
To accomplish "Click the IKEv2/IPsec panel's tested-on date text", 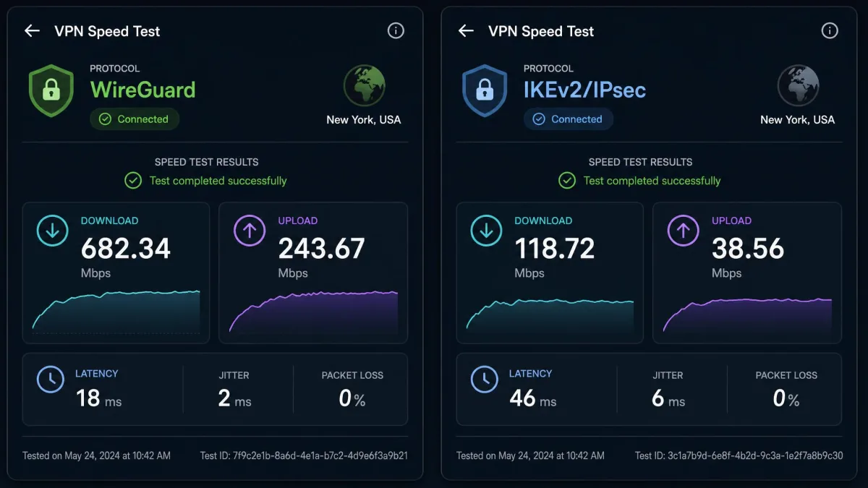I will point(530,455).
